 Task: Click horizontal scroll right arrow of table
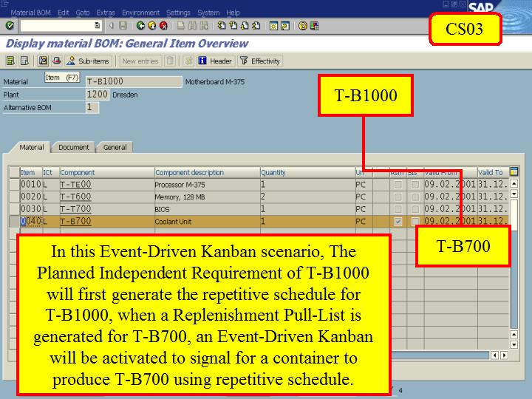[x=505, y=355]
